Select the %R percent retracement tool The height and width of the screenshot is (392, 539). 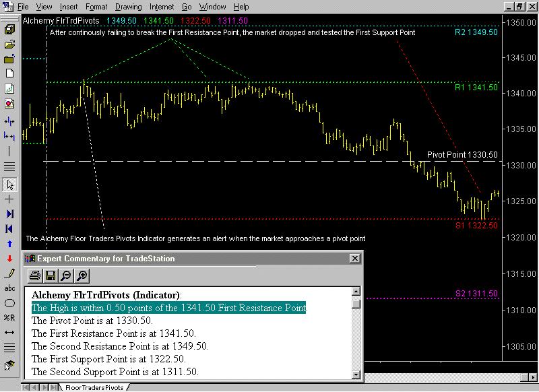[x=9, y=318]
